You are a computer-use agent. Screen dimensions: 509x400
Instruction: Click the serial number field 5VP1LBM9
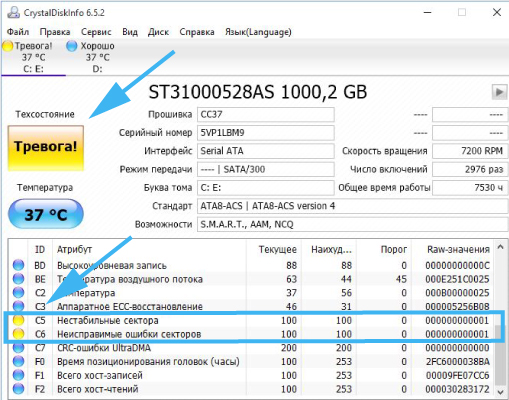pyautogui.click(x=266, y=133)
